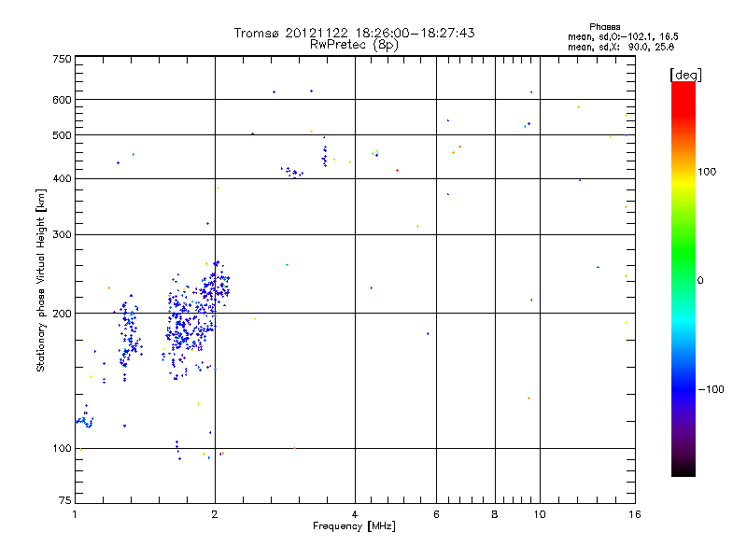Click the x-axis '1' tick label

[75, 514]
